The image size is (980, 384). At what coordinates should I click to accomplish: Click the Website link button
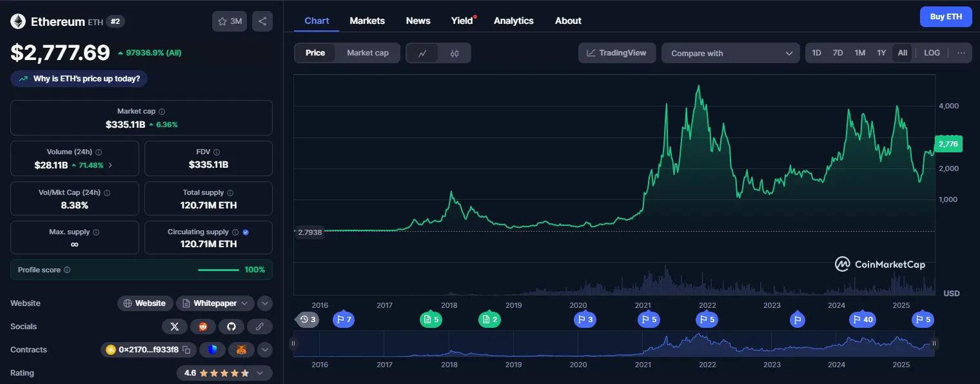[146, 303]
